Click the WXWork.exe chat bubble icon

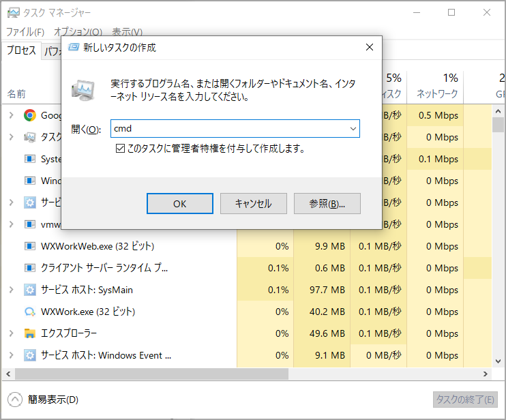click(x=30, y=312)
